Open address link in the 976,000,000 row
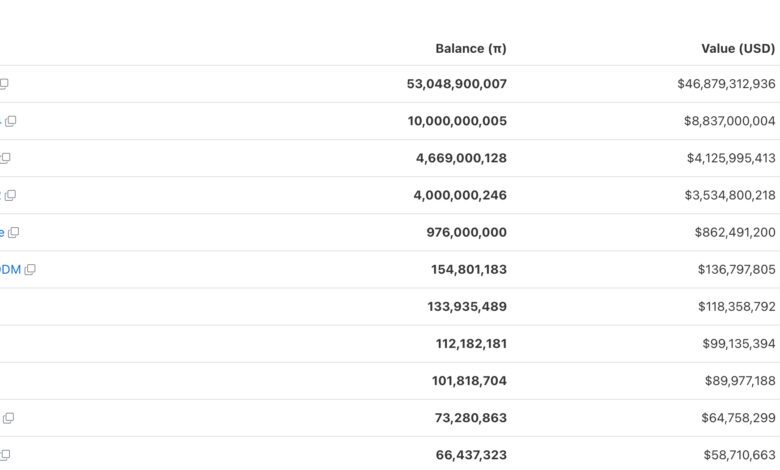This screenshot has width=780, height=470. click(x=2, y=232)
